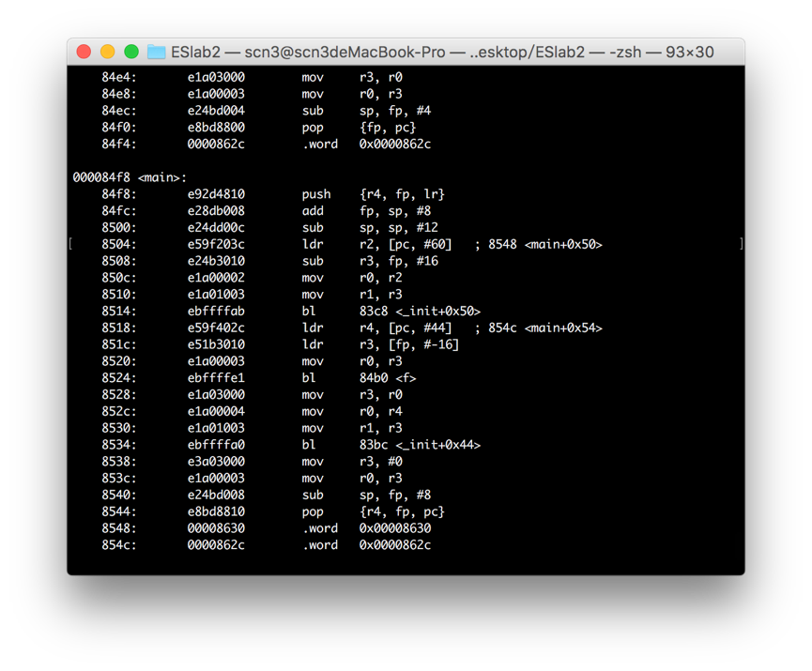Click the branch target '83c8 <_init+0x50>'
This screenshot has height=671, width=812.
(x=420, y=312)
